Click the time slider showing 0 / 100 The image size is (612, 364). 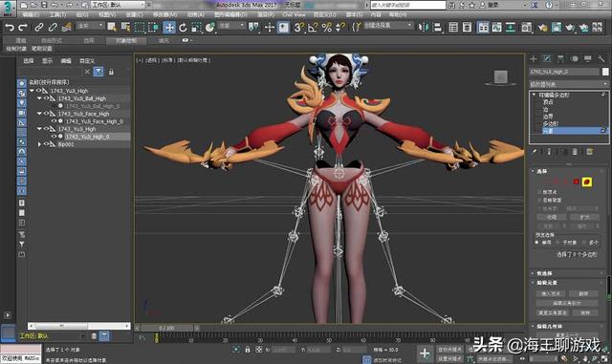click(166, 328)
